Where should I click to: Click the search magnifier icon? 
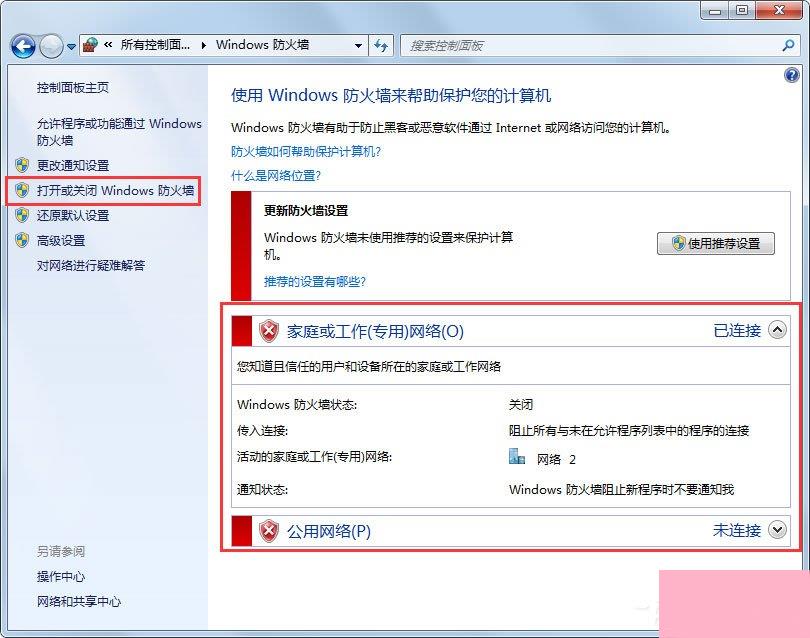click(788, 45)
